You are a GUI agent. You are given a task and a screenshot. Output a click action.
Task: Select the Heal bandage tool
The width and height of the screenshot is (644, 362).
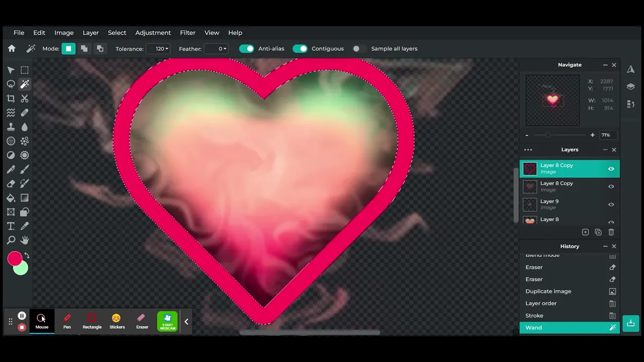25,113
